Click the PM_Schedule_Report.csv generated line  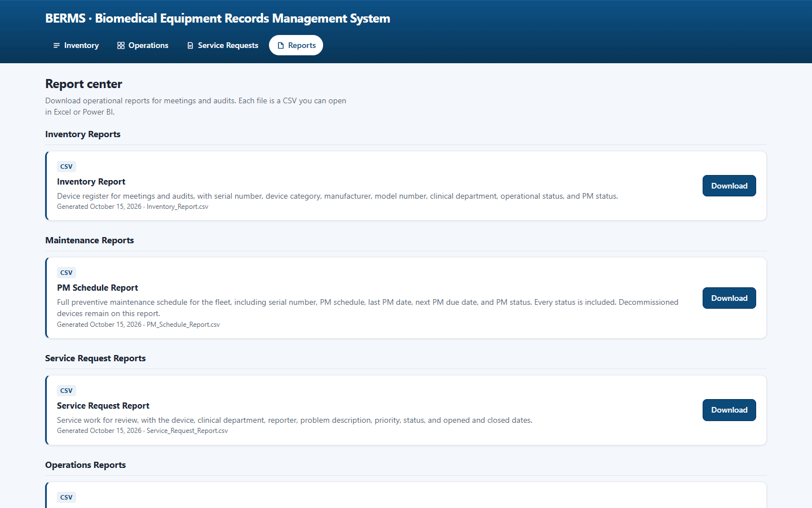click(x=138, y=325)
